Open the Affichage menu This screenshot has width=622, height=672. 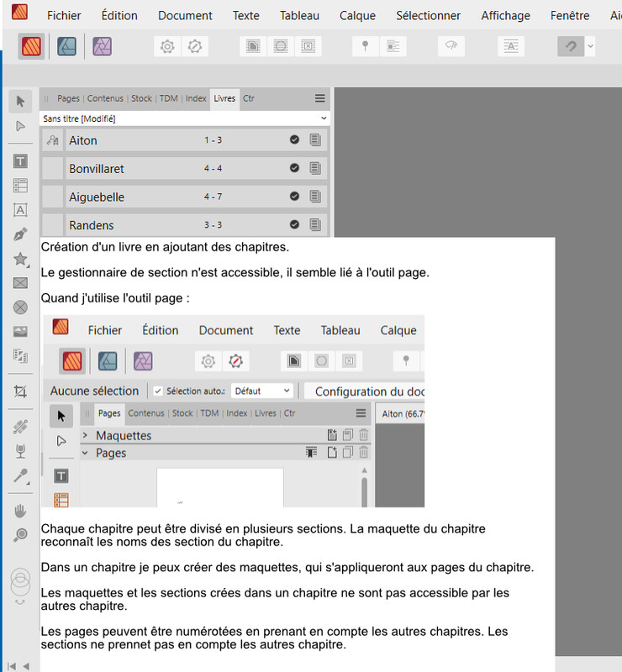point(505,15)
